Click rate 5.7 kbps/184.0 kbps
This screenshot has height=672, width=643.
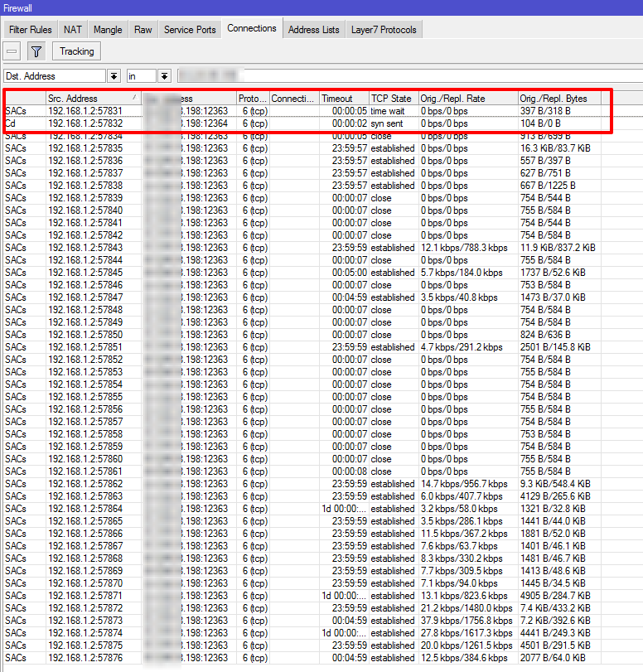point(462,273)
